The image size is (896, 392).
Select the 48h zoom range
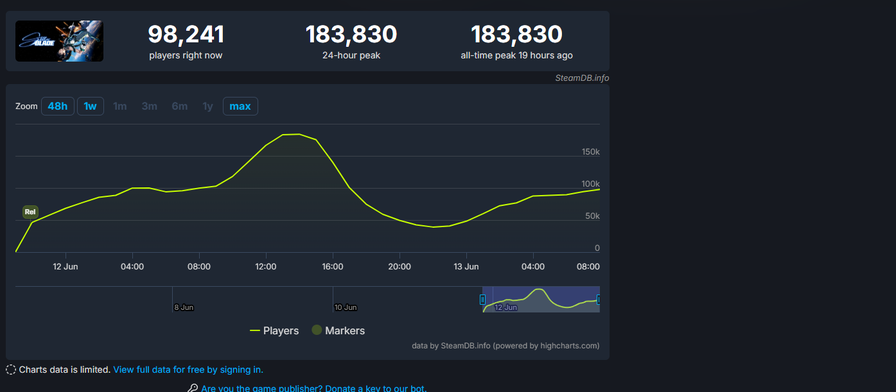click(x=58, y=106)
